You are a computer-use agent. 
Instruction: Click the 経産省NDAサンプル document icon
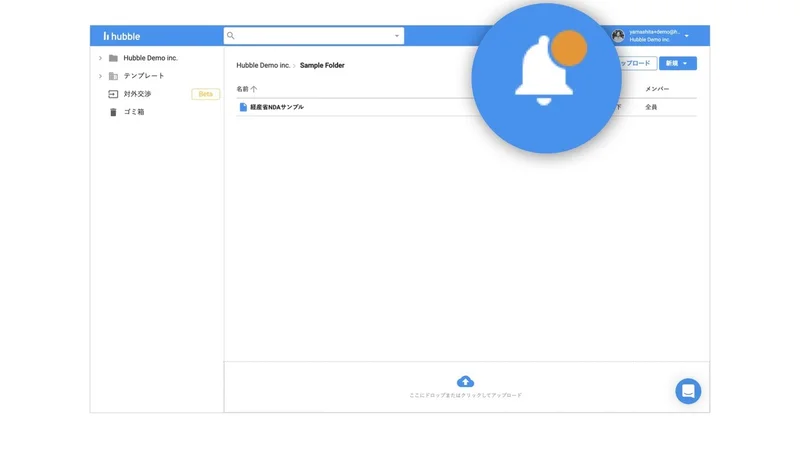[243, 107]
